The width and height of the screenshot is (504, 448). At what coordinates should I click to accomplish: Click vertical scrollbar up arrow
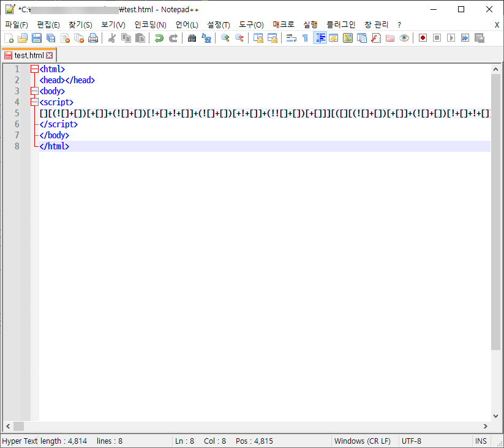click(x=495, y=69)
